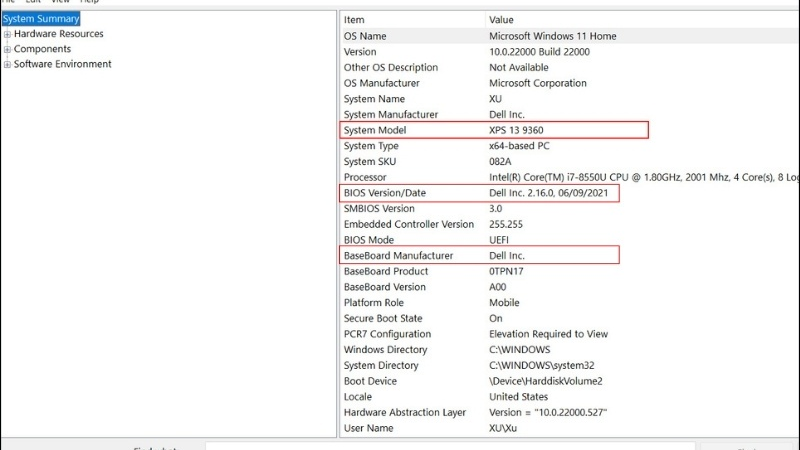Select the BIOS Version/Date row
Image resolution: width=800 pixels, height=450 pixels.
click(570, 193)
